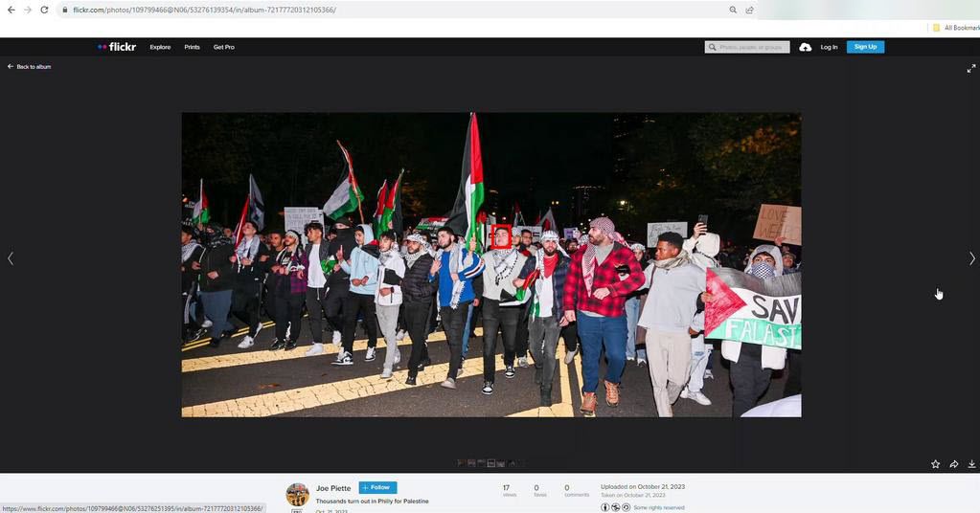The width and height of the screenshot is (980, 513).
Task: Click Joe Piette's profile avatar
Action: click(297, 494)
